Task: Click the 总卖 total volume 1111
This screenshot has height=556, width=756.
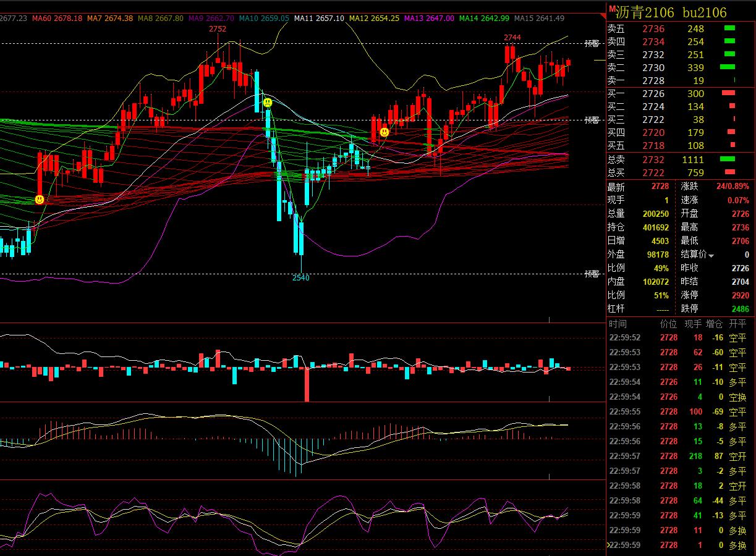Action: (x=693, y=160)
